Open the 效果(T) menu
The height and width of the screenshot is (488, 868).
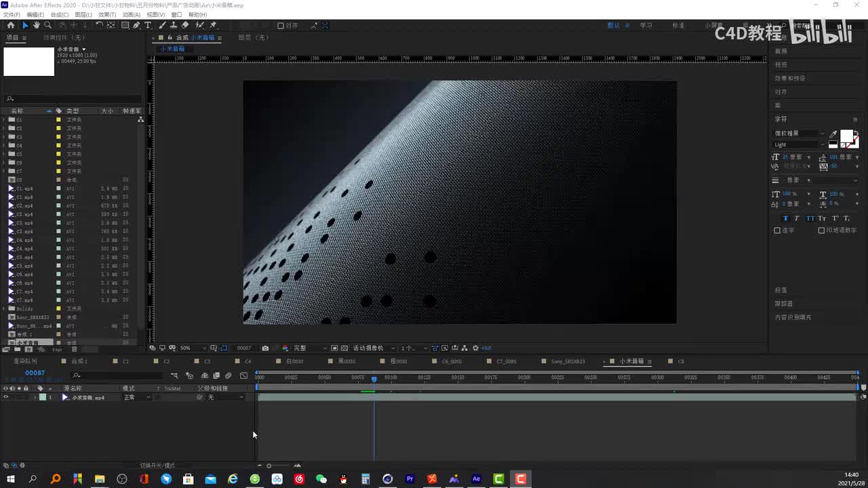[106, 14]
